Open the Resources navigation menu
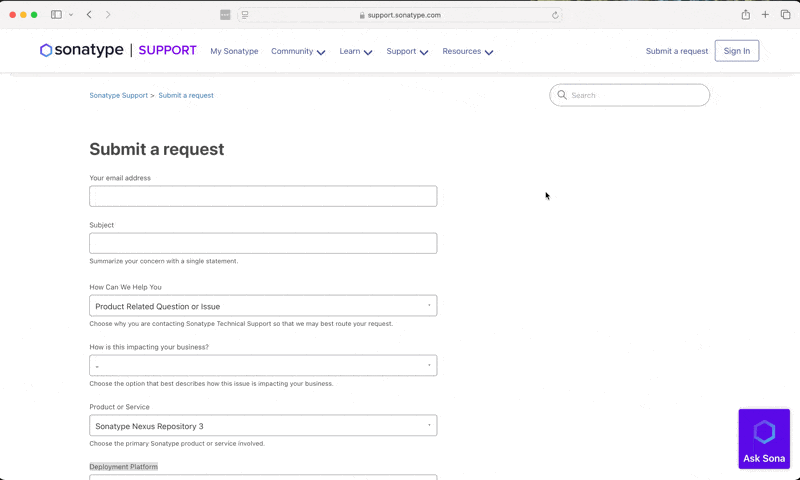 [467, 51]
